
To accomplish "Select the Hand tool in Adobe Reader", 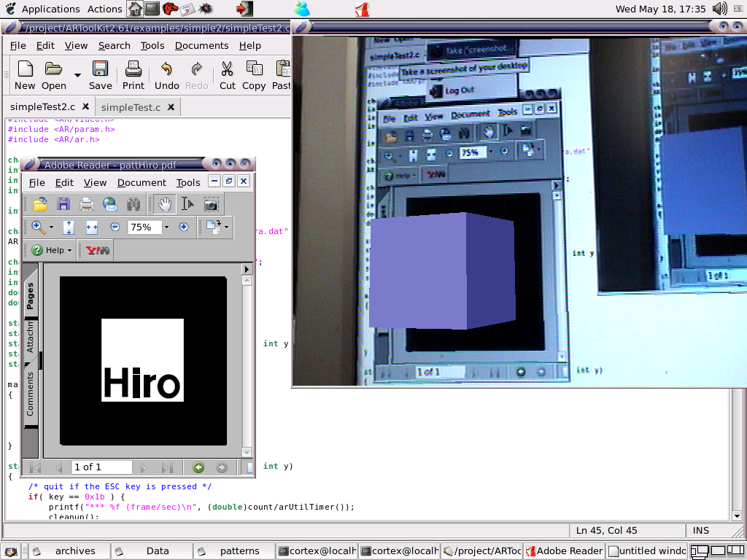I will (164, 204).
